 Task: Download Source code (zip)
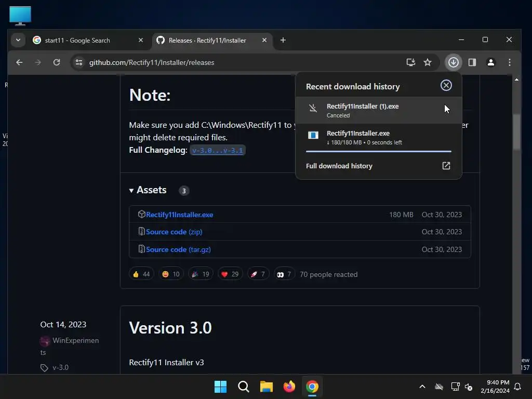174,232
